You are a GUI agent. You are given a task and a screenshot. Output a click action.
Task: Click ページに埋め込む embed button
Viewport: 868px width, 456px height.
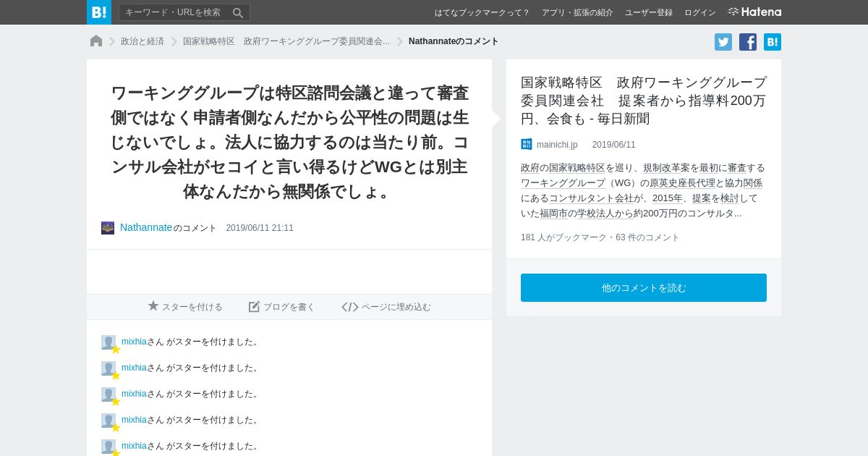click(386, 307)
